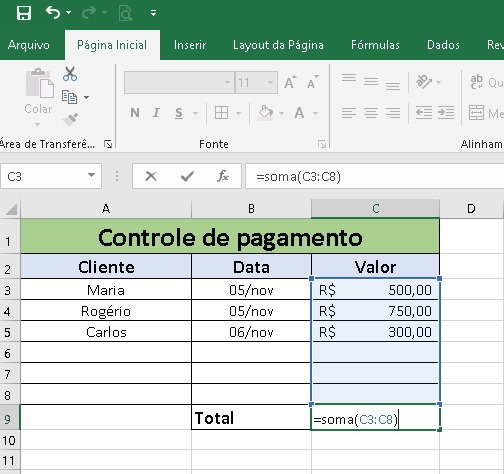Click the Format Painter brush icon
Screen dimensions: 504x474
(70, 120)
